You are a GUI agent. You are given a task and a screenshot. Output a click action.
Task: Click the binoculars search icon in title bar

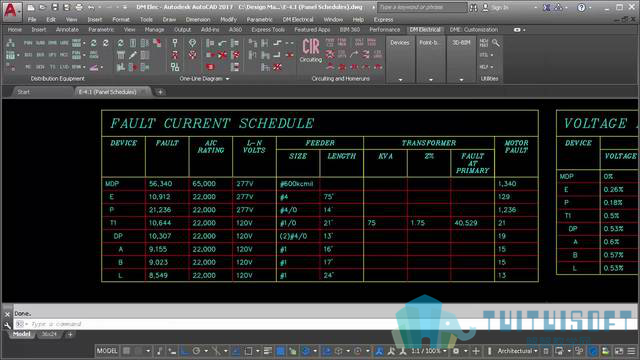[473, 7]
